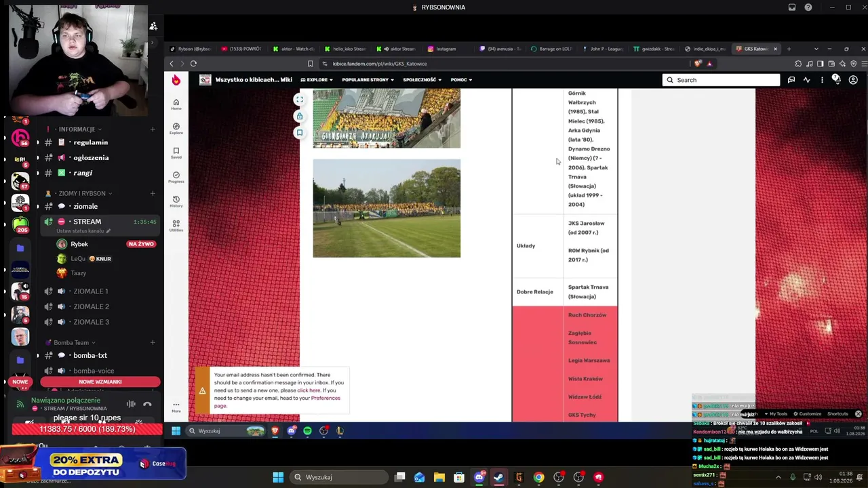Open Saved in Fandom sidebar
This screenshot has height=488, width=868.
(x=176, y=152)
